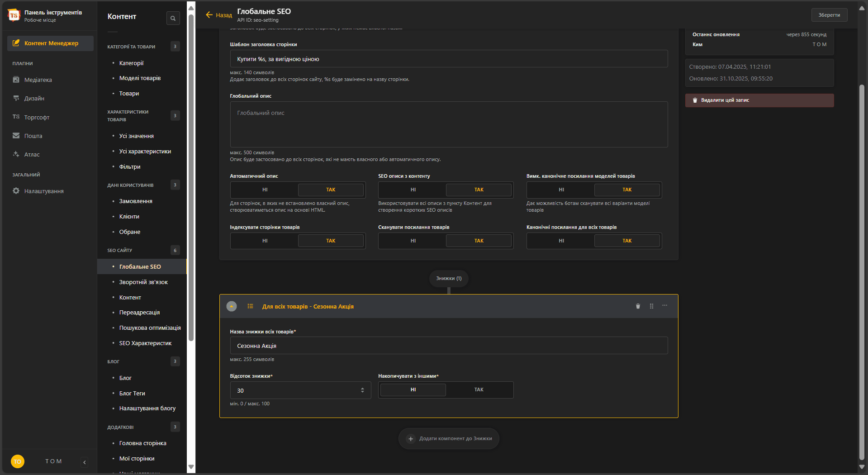The width and height of the screenshot is (868, 475).
Task: Open more options menu of discount component
Action: tap(664, 306)
